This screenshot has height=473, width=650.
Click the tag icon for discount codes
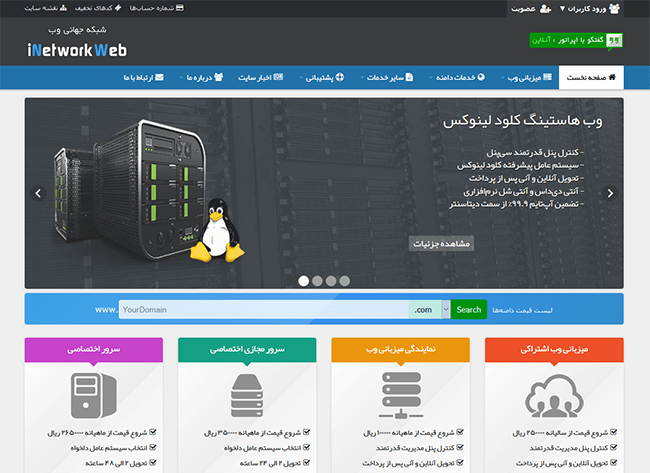pyautogui.click(x=118, y=8)
